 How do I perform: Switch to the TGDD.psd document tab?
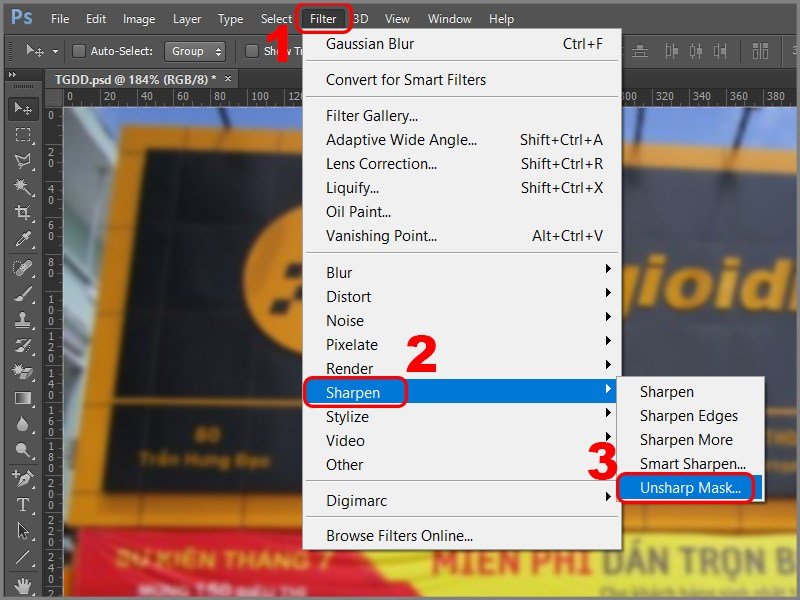135,80
